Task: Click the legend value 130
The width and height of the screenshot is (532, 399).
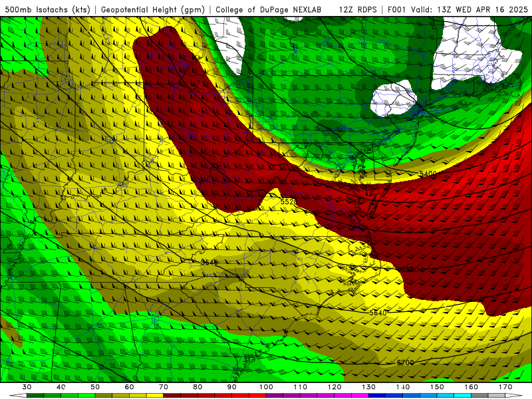Action: click(x=369, y=387)
